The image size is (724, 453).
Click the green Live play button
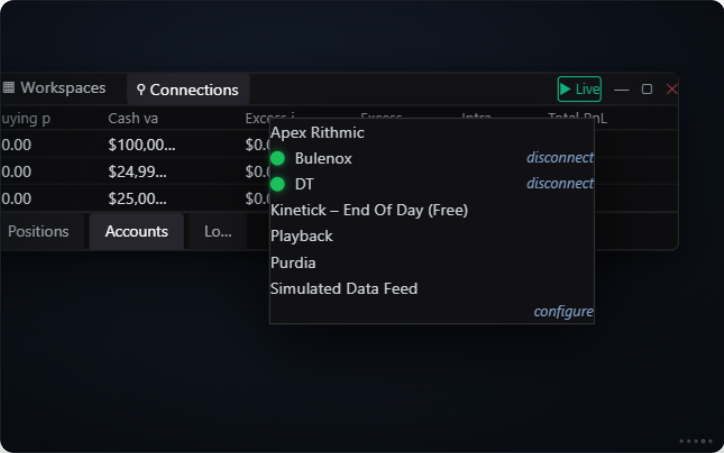579,89
